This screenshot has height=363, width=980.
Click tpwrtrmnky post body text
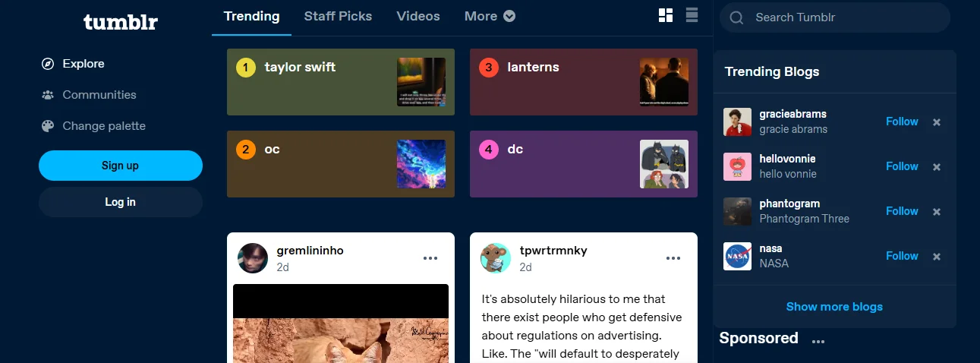coord(582,326)
